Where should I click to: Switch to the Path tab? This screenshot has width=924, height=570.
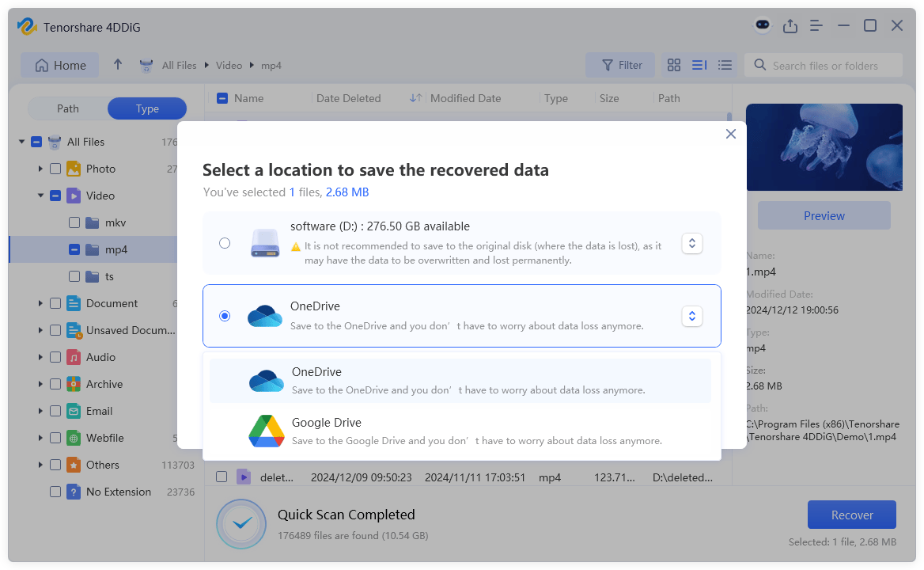[68, 108]
